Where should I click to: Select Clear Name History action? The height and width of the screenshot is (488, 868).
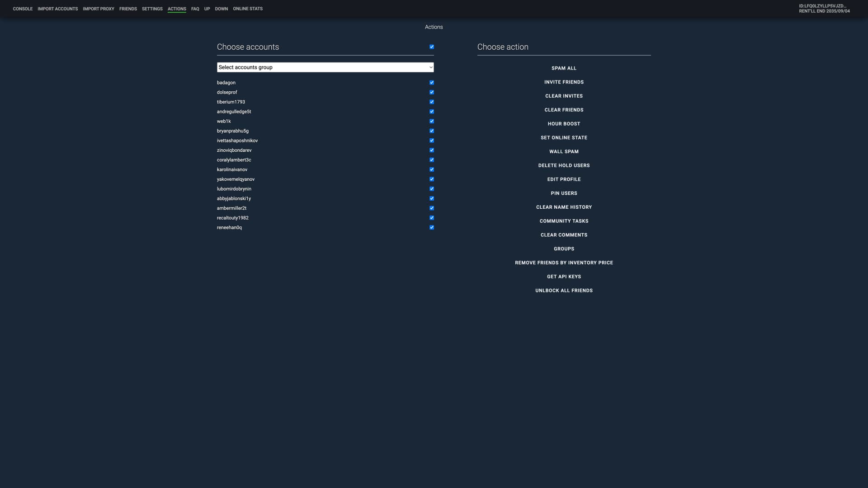pos(564,207)
